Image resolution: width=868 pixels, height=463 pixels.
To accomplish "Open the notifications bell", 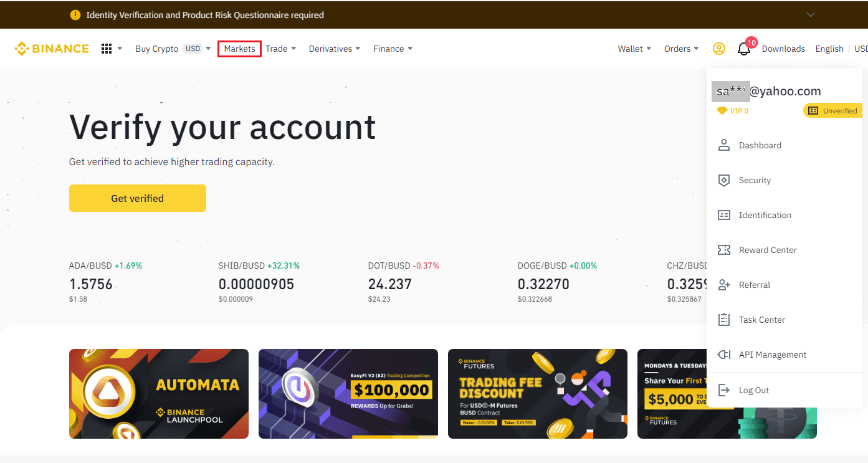I will point(744,49).
